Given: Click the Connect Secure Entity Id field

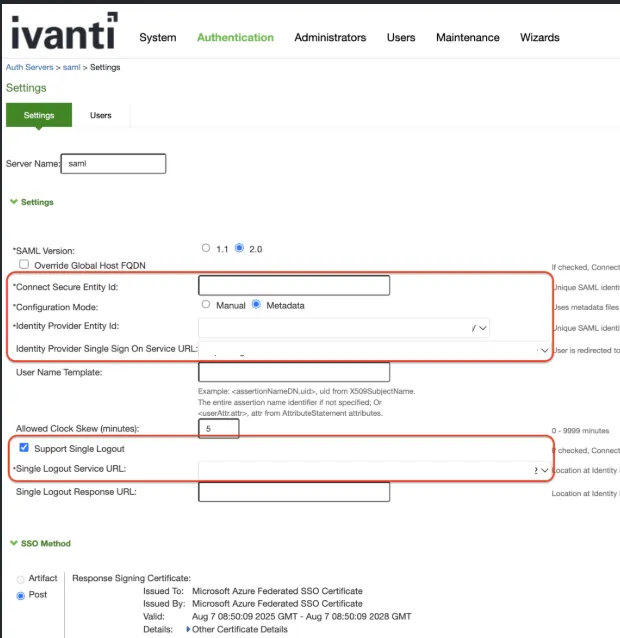Looking at the screenshot, I should point(294,285).
